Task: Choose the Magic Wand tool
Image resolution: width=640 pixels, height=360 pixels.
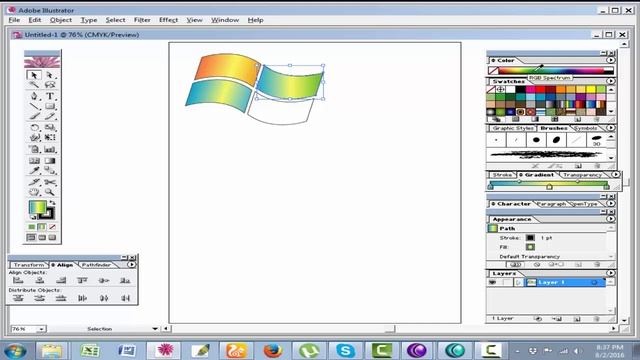Action: pyautogui.click(x=34, y=85)
